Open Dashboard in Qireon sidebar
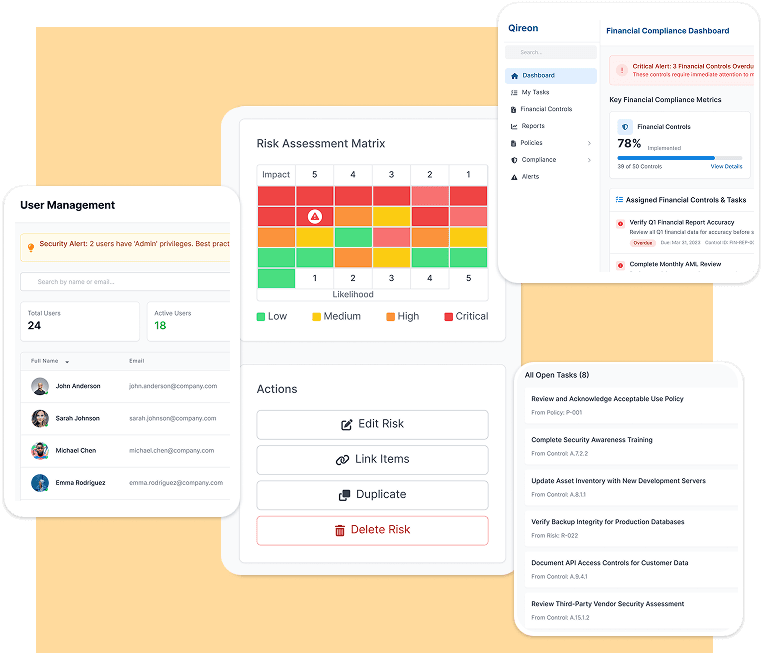The width and height of the screenshot is (763, 653). [x=550, y=76]
